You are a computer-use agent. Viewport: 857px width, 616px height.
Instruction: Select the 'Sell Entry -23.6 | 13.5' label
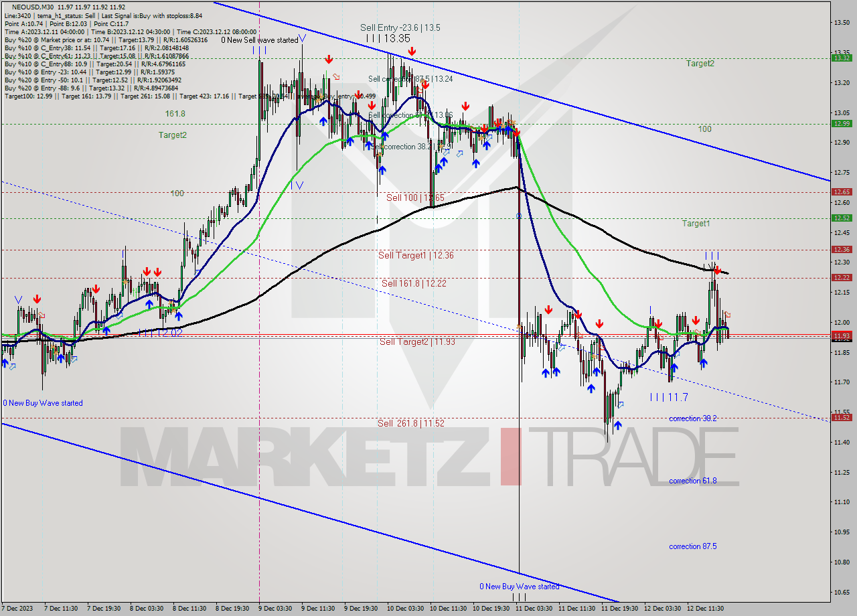click(x=400, y=27)
